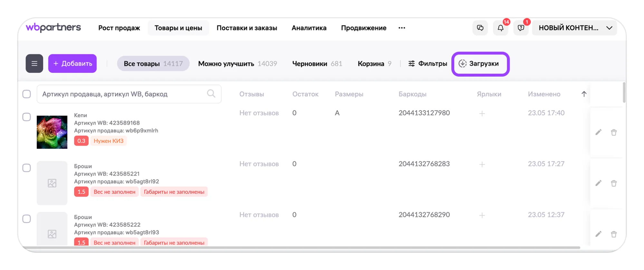644x270 pixels.
Task: Add a label to barcode 2044132768283 row
Action: [482, 164]
